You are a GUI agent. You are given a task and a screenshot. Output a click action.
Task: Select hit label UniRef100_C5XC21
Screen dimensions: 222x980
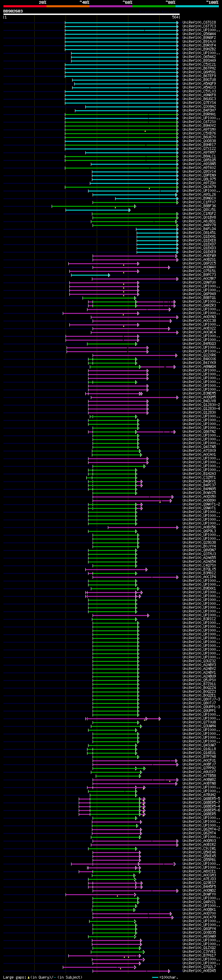(199, 64)
